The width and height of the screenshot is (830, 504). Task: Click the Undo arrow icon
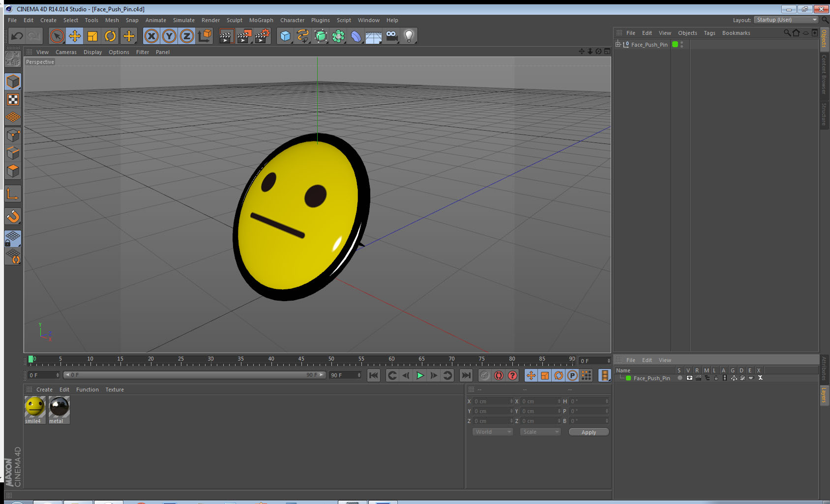click(x=17, y=36)
